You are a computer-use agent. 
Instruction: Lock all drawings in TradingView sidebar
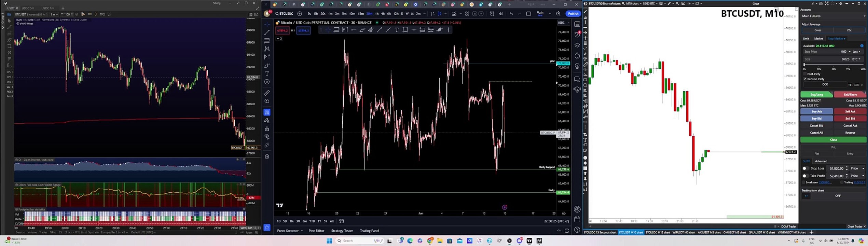point(267,129)
